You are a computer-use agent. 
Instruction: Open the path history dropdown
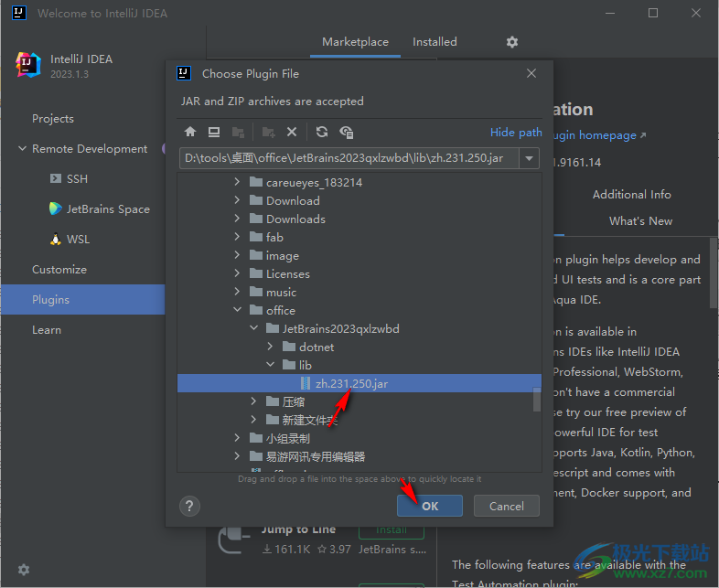529,158
